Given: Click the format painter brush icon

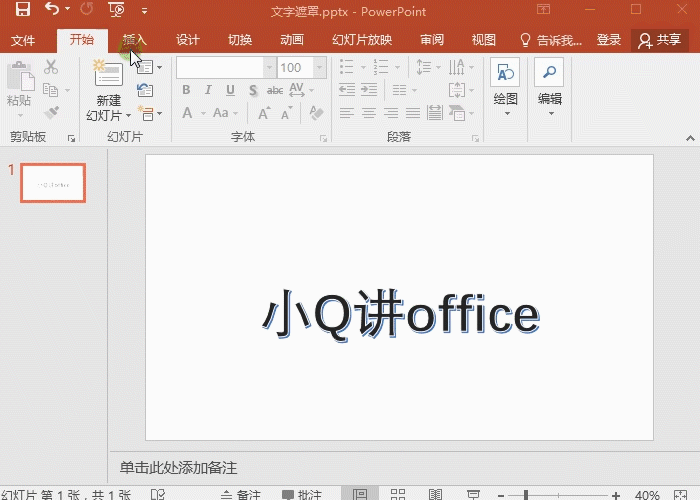Looking at the screenshot, I should tap(51, 112).
